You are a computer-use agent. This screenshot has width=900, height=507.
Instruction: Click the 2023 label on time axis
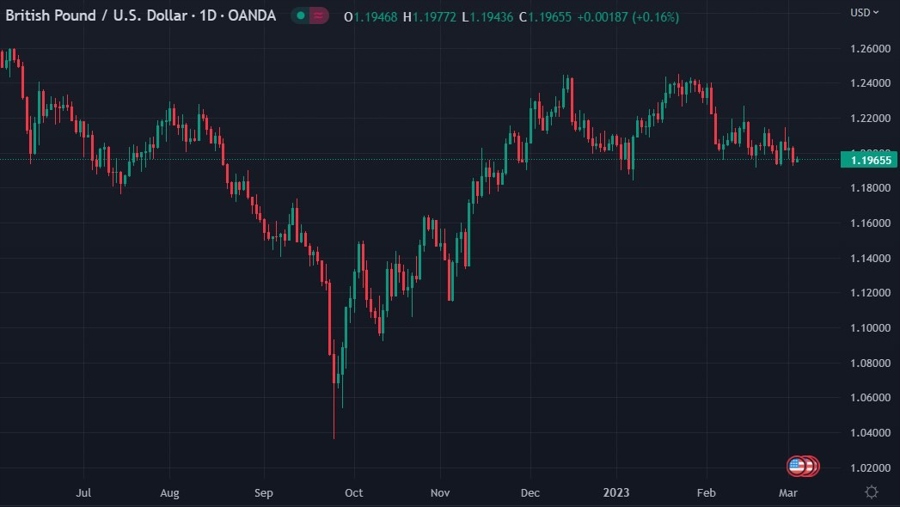(616, 493)
